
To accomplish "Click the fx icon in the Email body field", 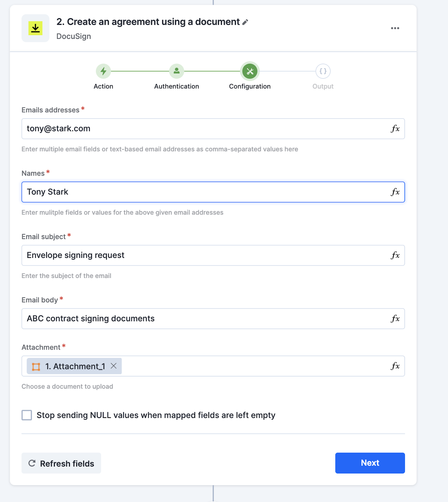I will 395,319.
